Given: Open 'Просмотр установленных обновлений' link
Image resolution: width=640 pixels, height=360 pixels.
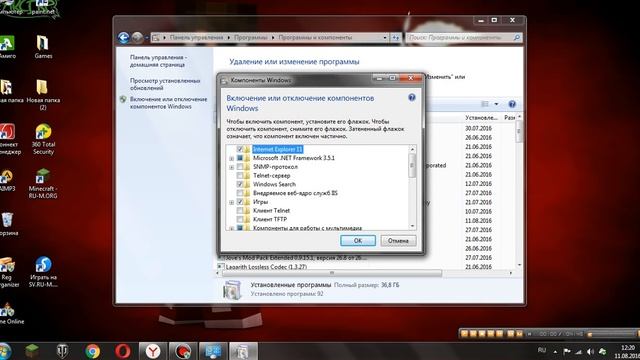Looking at the screenshot, I should [165, 84].
